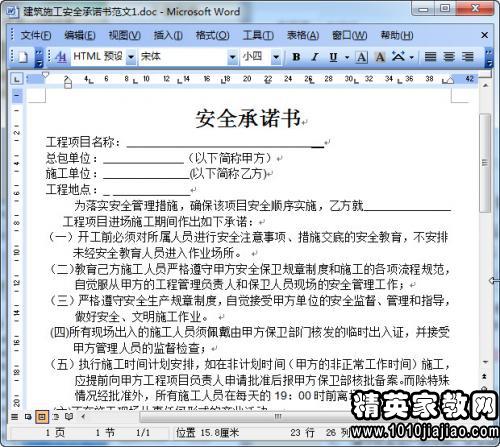Screen dimensions: 500x447
Task: Apply character border button
Action: [x=362, y=57]
